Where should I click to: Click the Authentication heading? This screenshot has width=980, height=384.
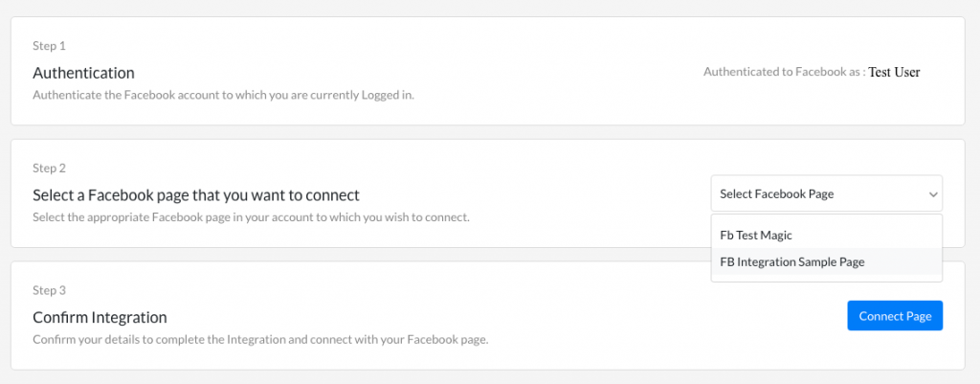click(x=84, y=73)
